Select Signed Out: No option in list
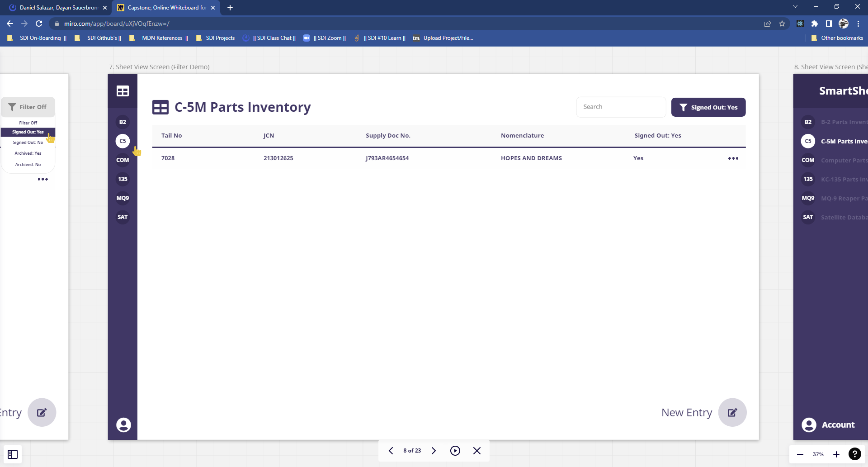 pos(28,143)
